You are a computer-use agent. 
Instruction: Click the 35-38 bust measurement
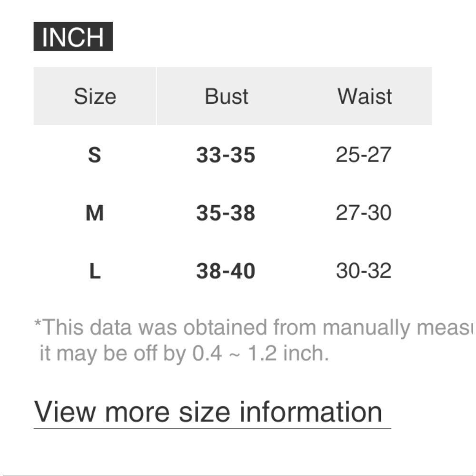click(226, 213)
